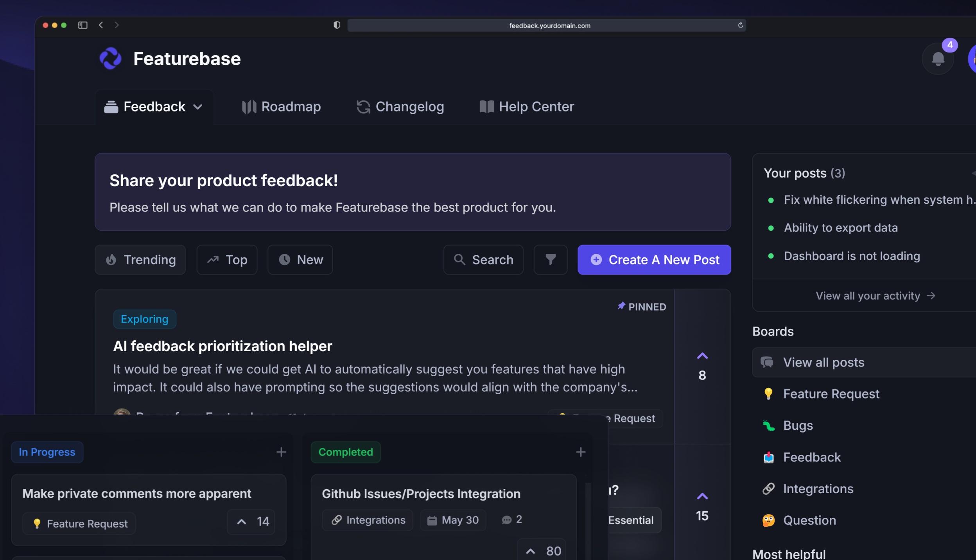Switch to the Changelog tab
This screenshot has height=560, width=976.
(400, 107)
